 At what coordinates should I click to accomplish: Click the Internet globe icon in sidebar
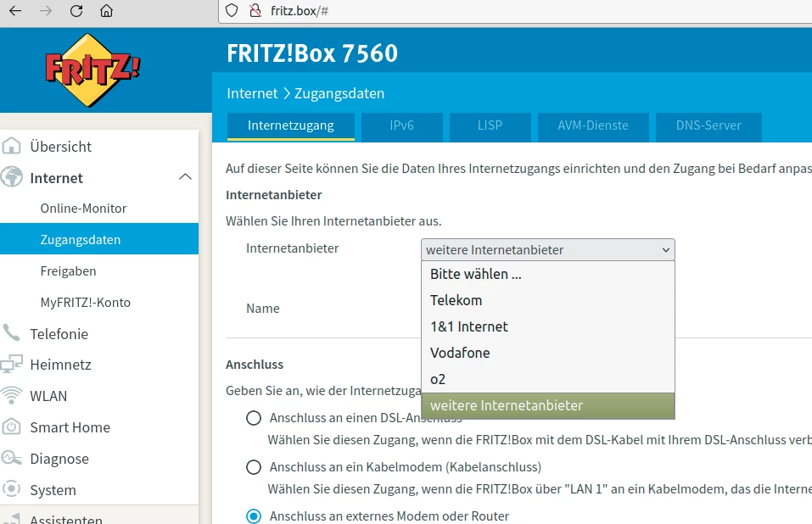click(11, 177)
